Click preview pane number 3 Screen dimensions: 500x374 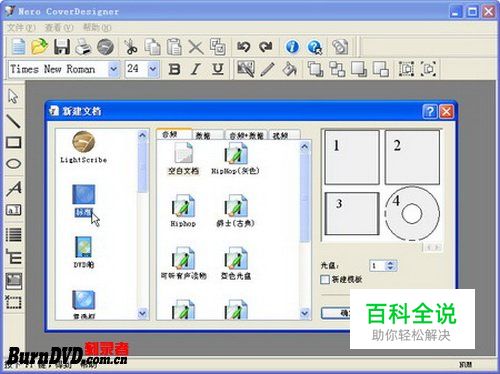click(352, 213)
